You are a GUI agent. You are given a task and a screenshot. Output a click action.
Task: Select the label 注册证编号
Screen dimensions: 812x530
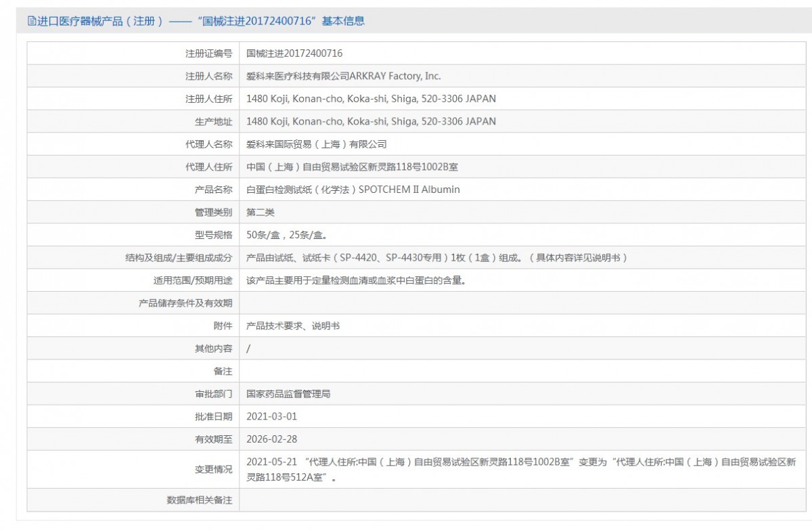pyautogui.click(x=209, y=53)
